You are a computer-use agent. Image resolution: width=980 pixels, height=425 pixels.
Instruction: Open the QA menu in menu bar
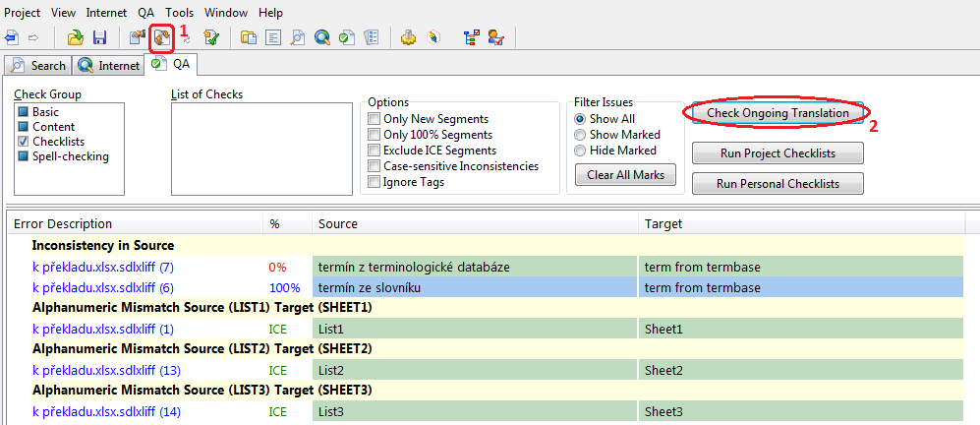146,13
